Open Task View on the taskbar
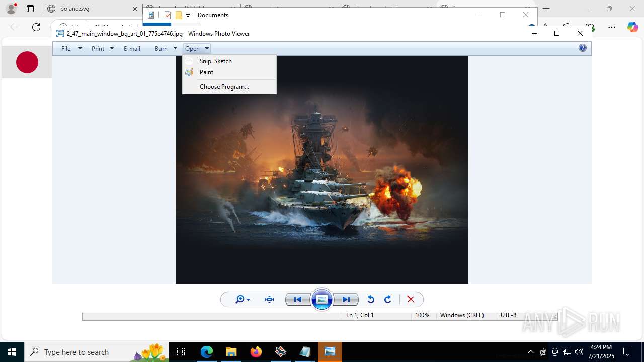The image size is (644, 362). pos(181,352)
